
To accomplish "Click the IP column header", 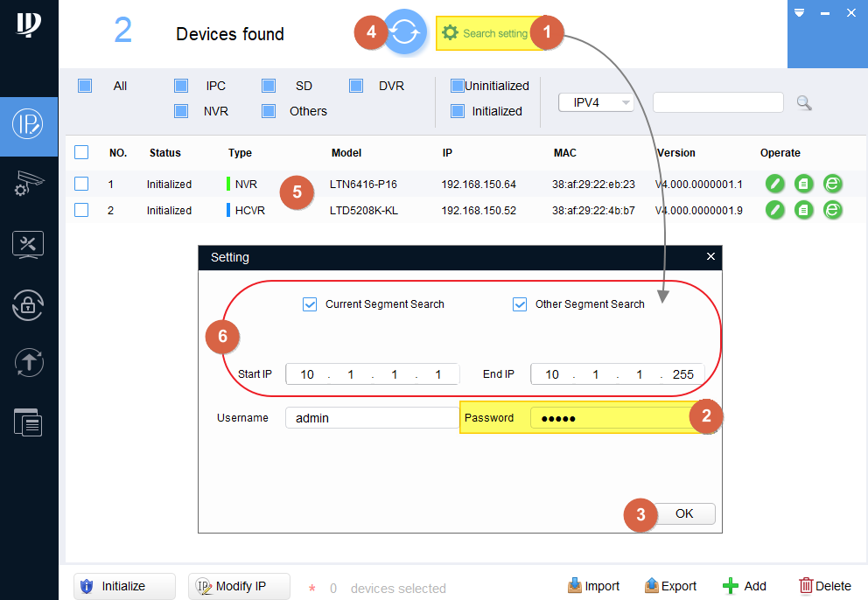I will coord(447,153).
